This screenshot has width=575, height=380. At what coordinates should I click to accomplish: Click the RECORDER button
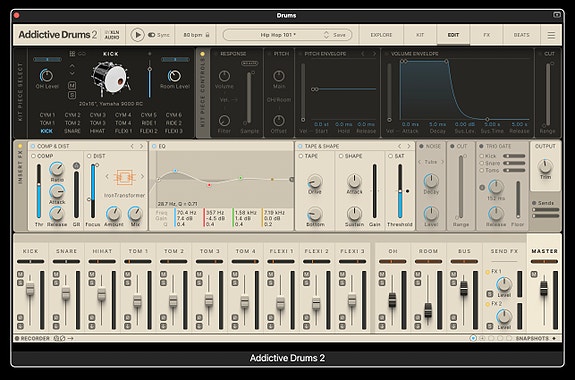pos(32,338)
